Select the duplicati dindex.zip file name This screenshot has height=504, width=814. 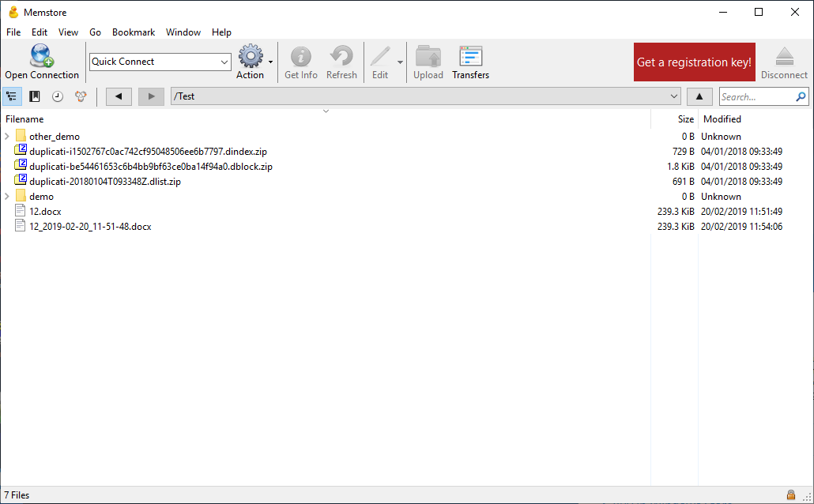tap(148, 151)
